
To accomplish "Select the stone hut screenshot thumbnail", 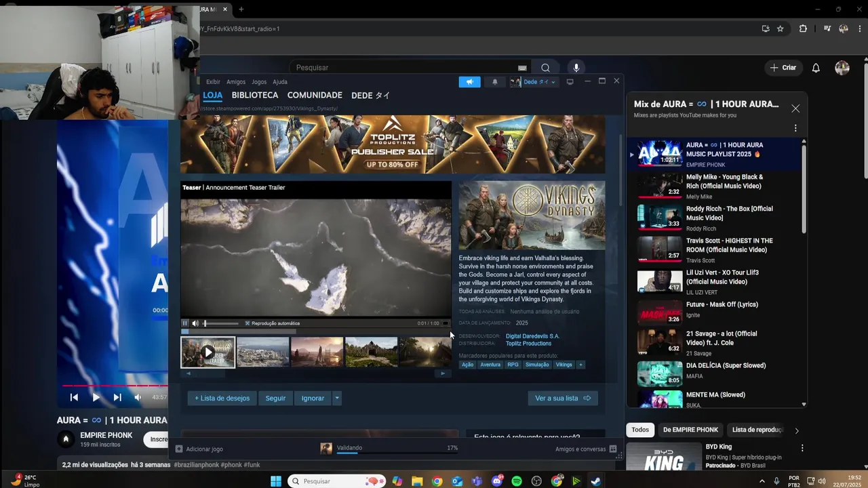I will (x=372, y=352).
